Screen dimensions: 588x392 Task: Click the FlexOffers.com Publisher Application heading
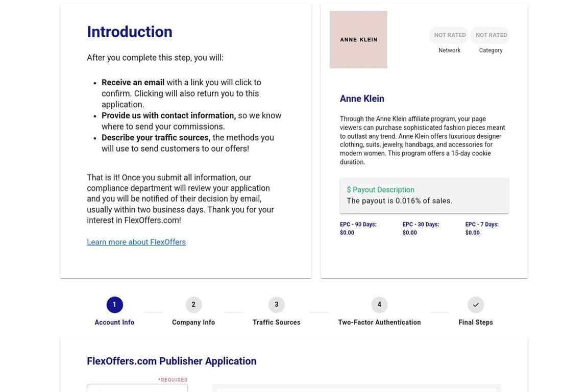(171, 361)
